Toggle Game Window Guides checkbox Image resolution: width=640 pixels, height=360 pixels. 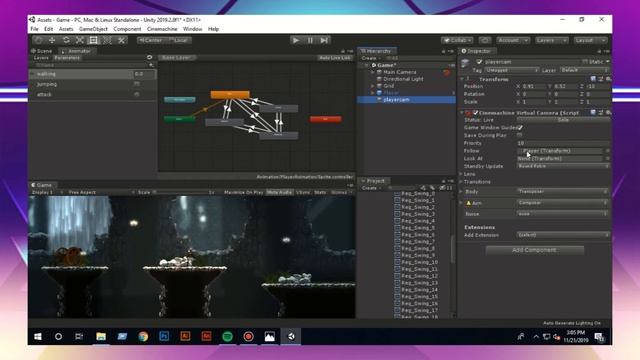(520, 127)
